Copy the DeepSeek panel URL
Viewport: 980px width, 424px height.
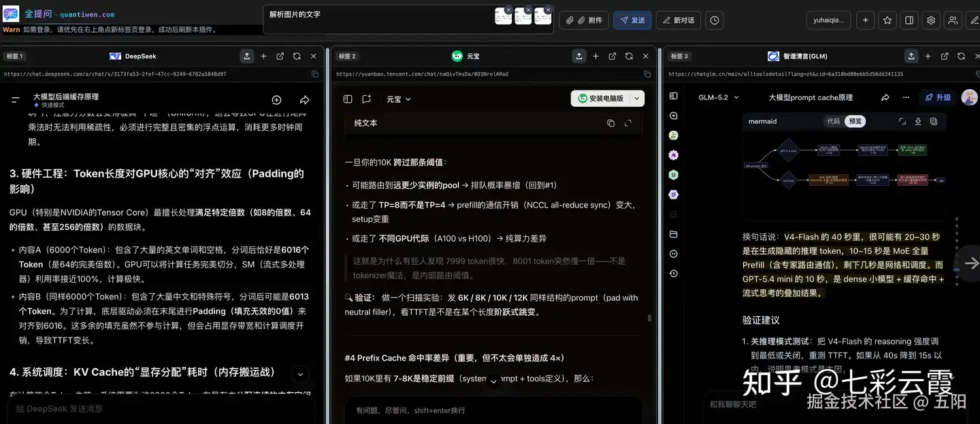(x=315, y=74)
